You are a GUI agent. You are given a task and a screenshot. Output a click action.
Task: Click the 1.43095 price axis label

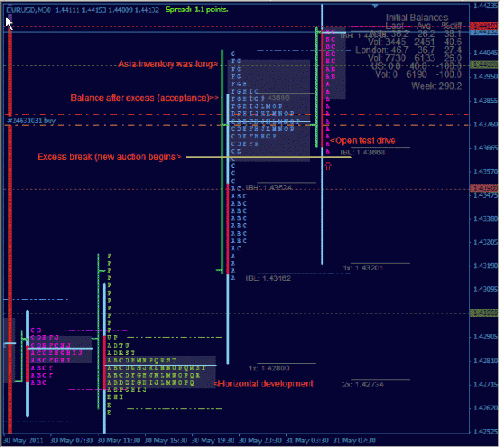[x=486, y=290]
